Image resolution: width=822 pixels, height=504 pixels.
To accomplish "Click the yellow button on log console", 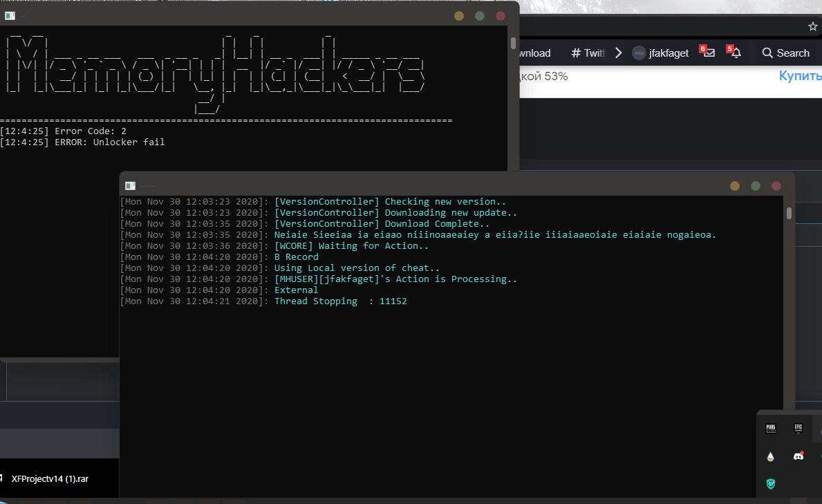I will (x=734, y=186).
